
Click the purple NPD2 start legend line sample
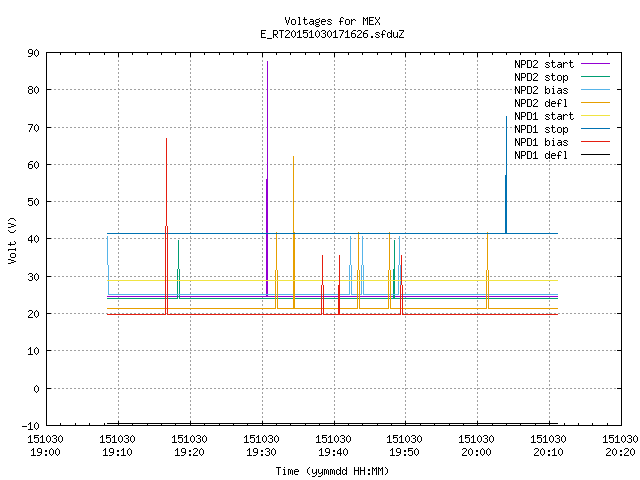(x=596, y=64)
